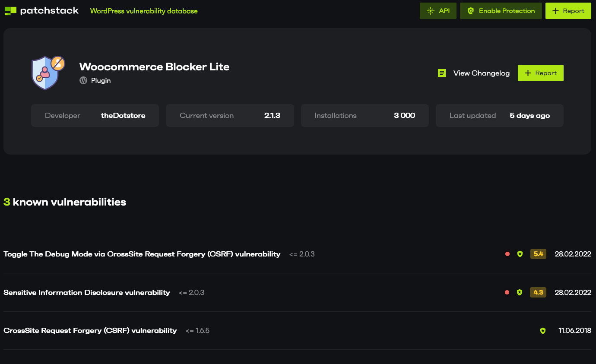
Task: Click date 28.02.2022 on Debug Mode CSRF row
Action: 573,254
